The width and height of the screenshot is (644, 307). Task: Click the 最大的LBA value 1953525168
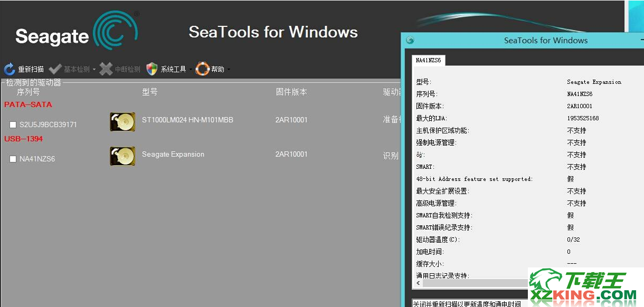pyautogui.click(x=583, y=118)
